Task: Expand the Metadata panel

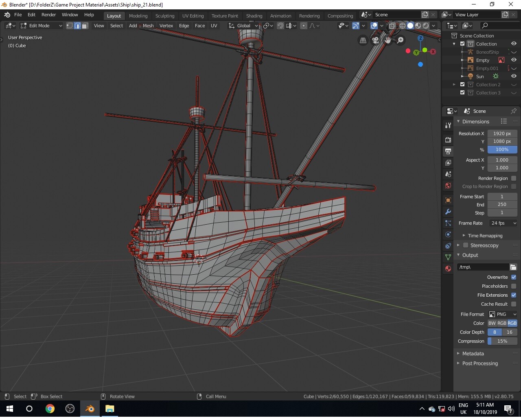Action: tap(473, 354)
